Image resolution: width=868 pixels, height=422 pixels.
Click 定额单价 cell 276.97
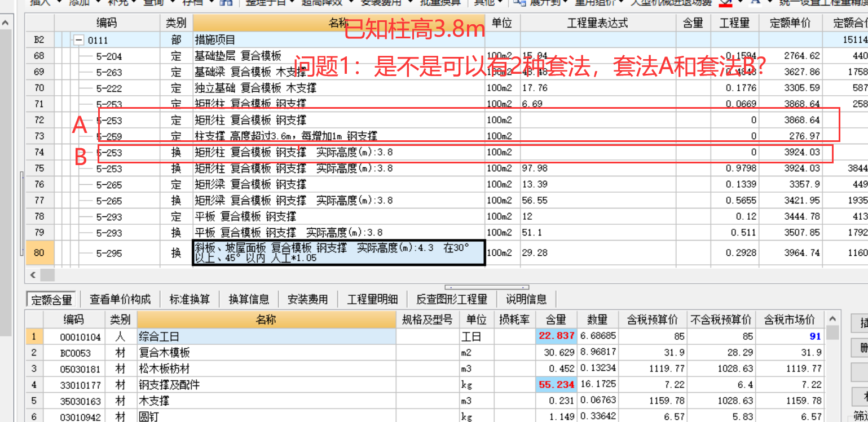click(x=790, y=136)
